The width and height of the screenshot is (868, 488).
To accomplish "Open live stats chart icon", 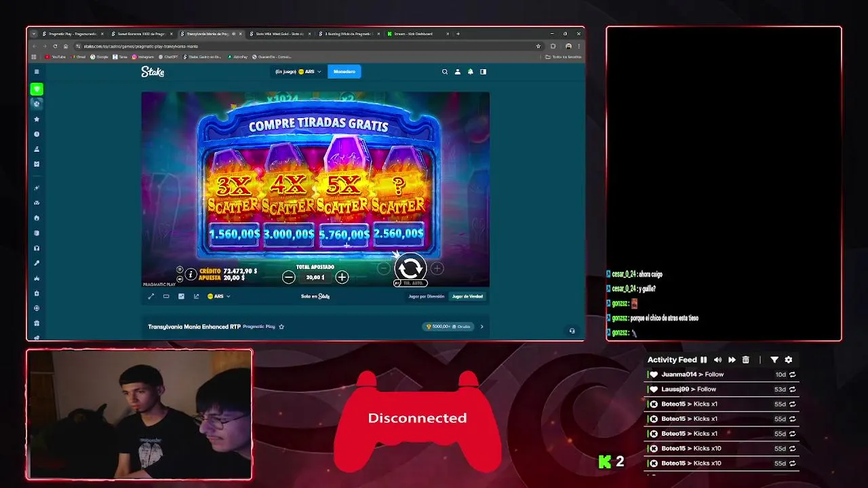I will tap(181, 296).
